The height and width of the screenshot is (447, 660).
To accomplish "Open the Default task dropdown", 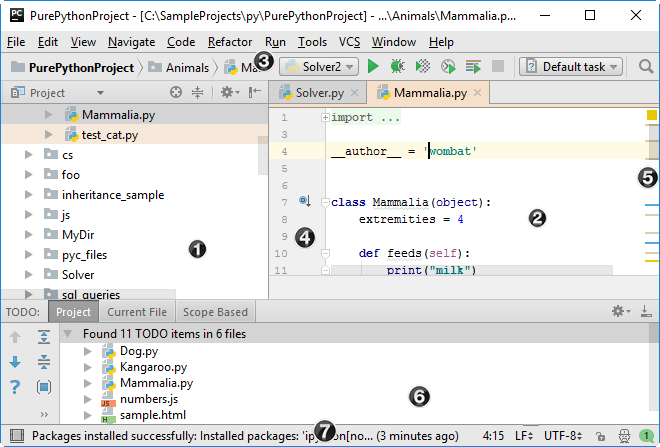I will coord(571,67).
